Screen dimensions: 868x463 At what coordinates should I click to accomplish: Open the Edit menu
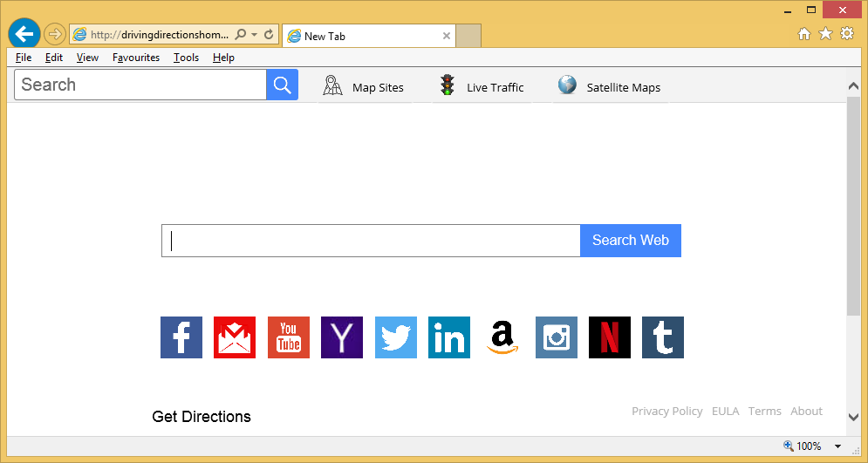point(54,58)
